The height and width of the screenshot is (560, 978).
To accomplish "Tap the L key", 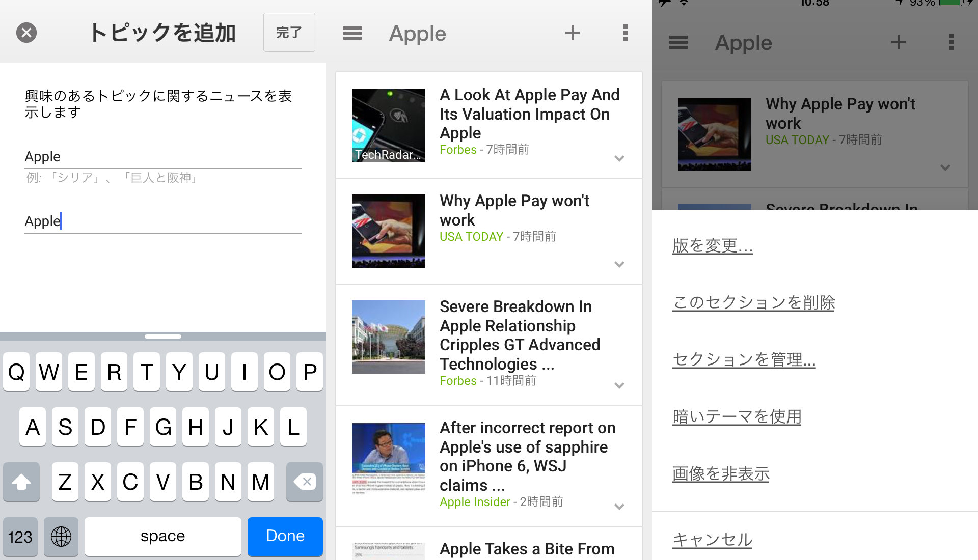I will pos(293,427).
